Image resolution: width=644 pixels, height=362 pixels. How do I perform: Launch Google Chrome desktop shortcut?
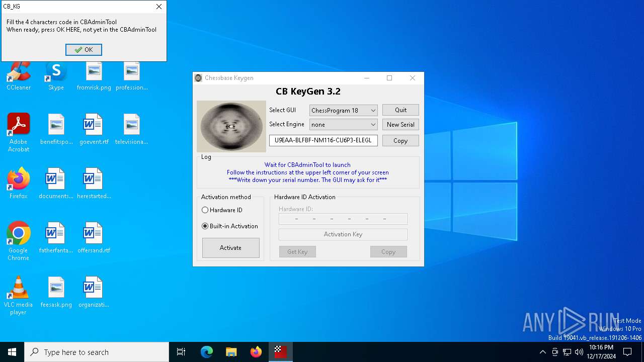tap(19, 241)
